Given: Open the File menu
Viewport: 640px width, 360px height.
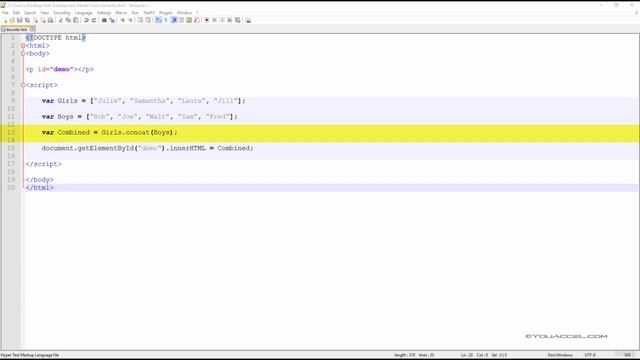Looking at the screenshot, I should [x=5, y=13].
